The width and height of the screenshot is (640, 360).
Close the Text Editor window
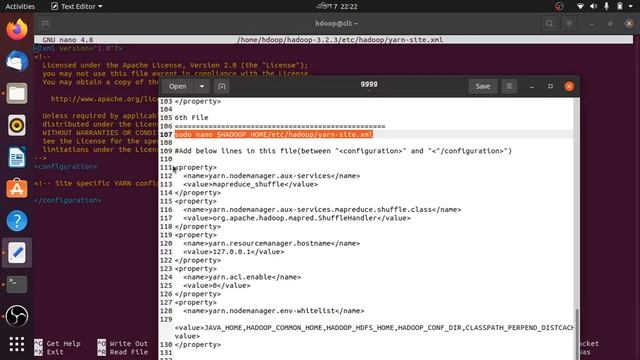click(x=569, y=87)
